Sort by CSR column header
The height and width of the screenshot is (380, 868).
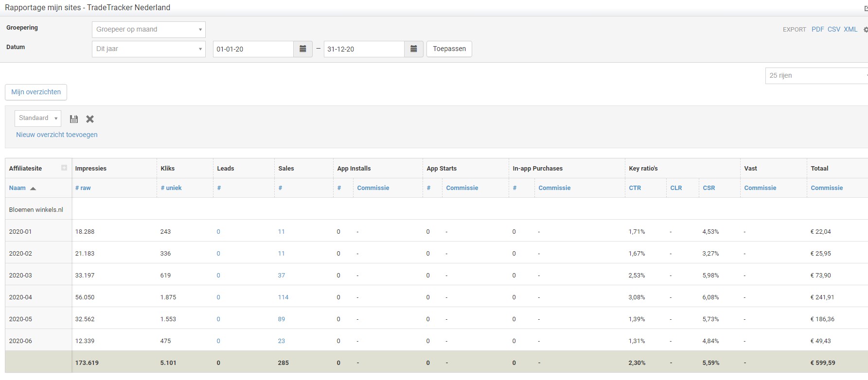(709, 188)
